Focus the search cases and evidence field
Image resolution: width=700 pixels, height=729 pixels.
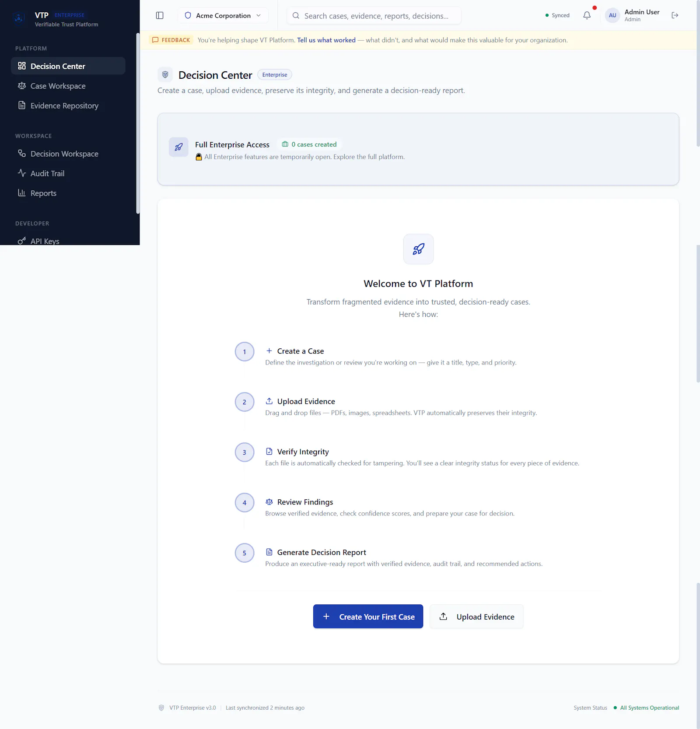[374, 16]
